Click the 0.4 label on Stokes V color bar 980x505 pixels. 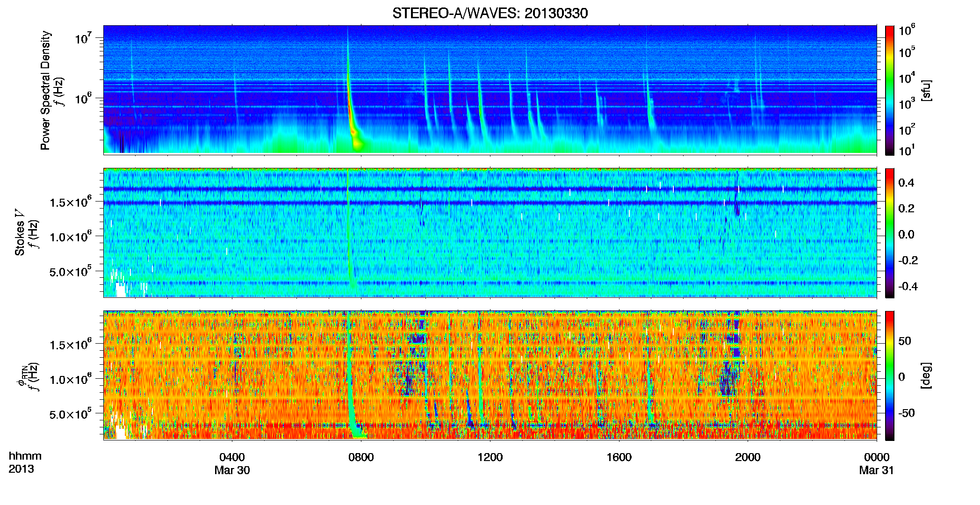pyautogui.click(x=906, y=183)
